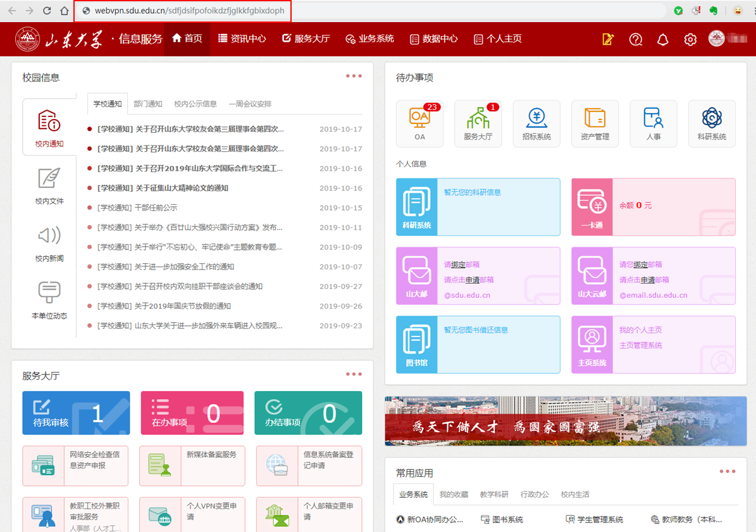Click pink 一卡通 card icon
Viewport: 756px width, 532px height.
pos(592,207)
